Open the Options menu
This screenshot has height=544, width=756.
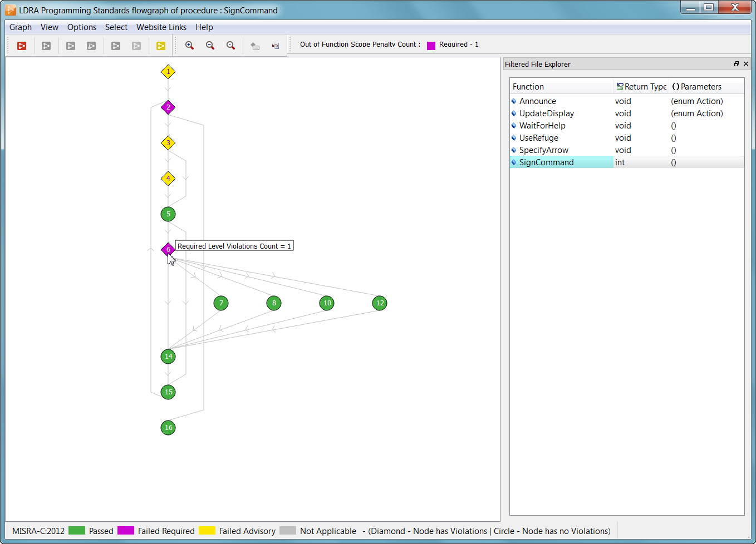[82, 27]
